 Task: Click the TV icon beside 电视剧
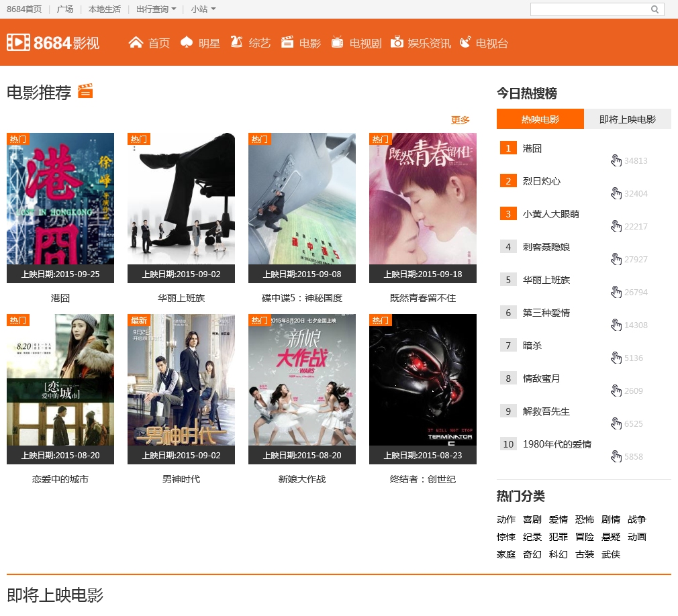click(337, 42)
